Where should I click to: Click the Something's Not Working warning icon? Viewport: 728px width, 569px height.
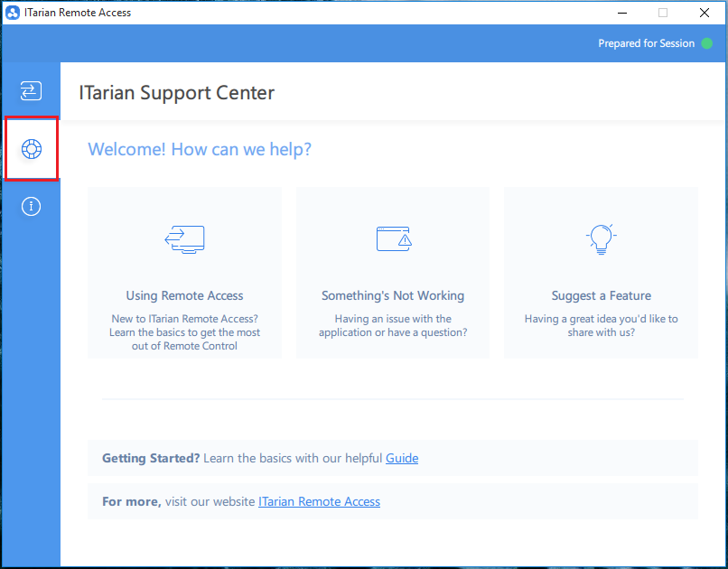[x=394, y=239]
